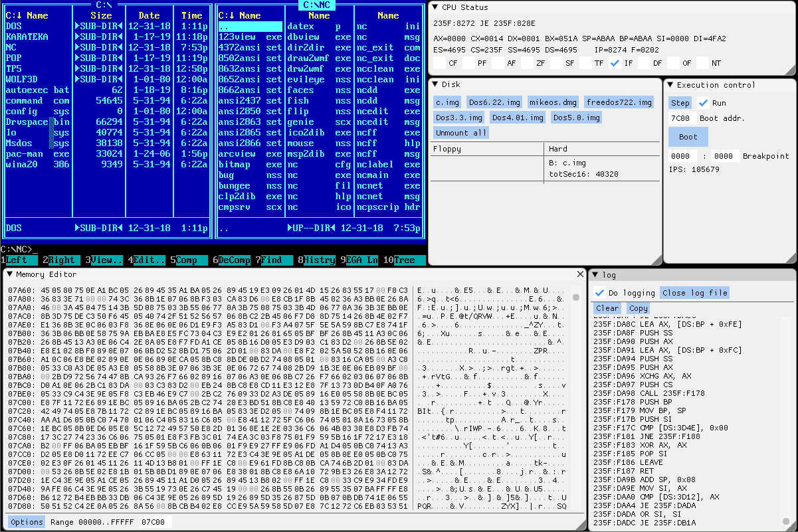Click the Unmount all button
The image size is (798, 532).
461,133
